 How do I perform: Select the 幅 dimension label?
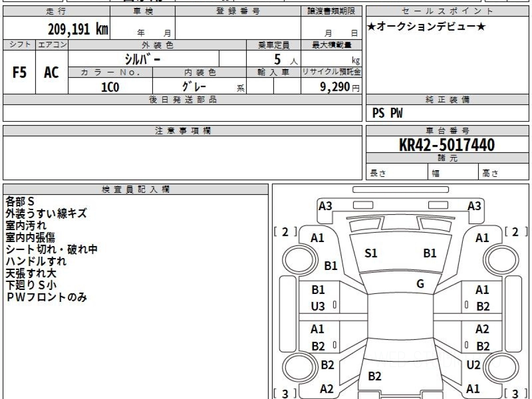click(x=436, y=174)
